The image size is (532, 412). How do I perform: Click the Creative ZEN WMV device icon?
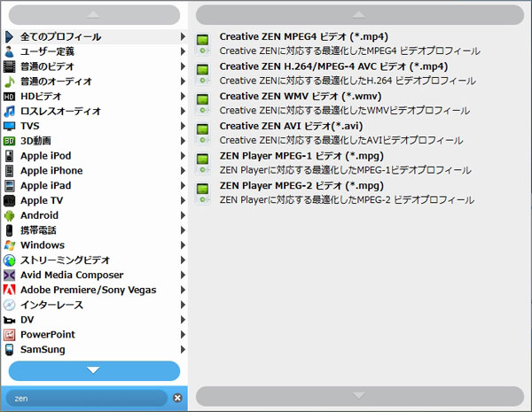[x=202, y=104]
